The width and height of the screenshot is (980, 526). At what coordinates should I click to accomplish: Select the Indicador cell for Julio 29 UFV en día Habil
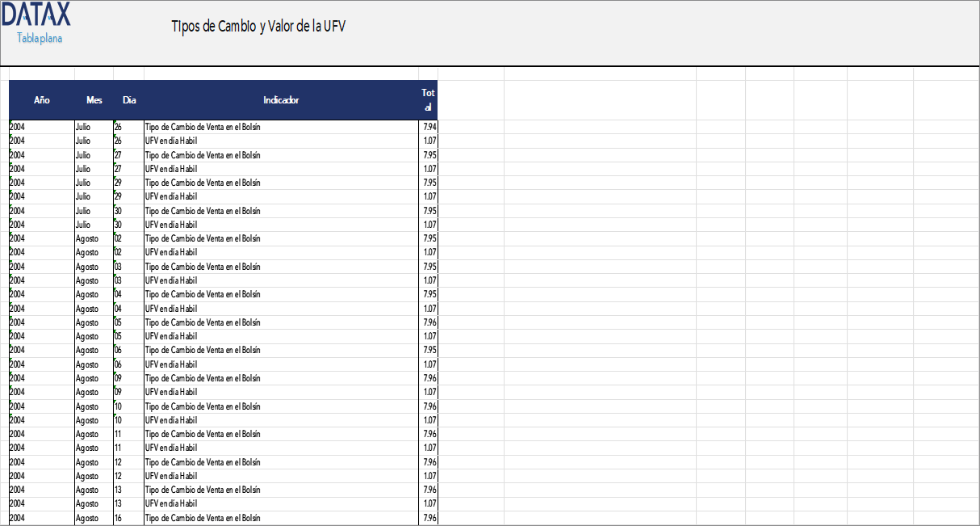(281, 196)
